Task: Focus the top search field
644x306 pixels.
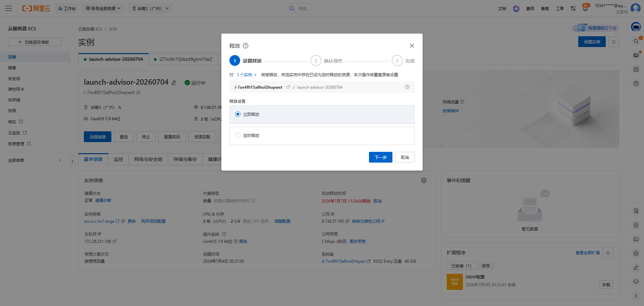Action: pyautogui.click(x=388, y=8)
